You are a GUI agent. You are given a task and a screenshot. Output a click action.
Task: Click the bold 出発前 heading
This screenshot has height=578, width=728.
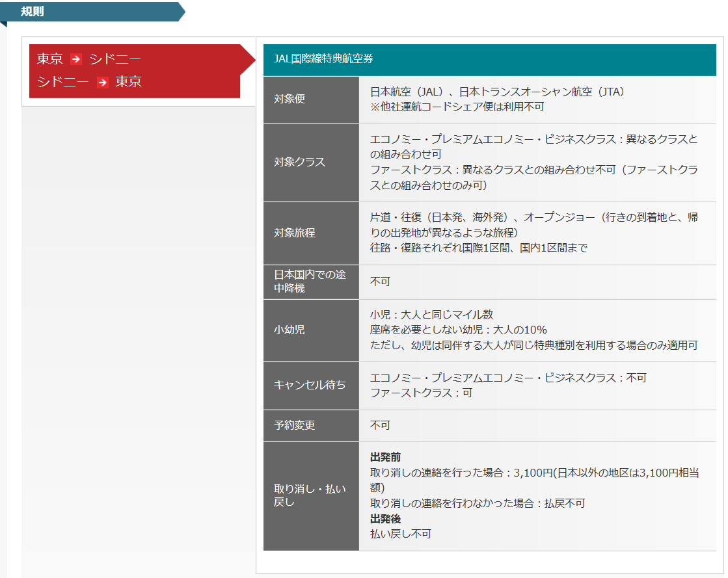click(385, 457)
